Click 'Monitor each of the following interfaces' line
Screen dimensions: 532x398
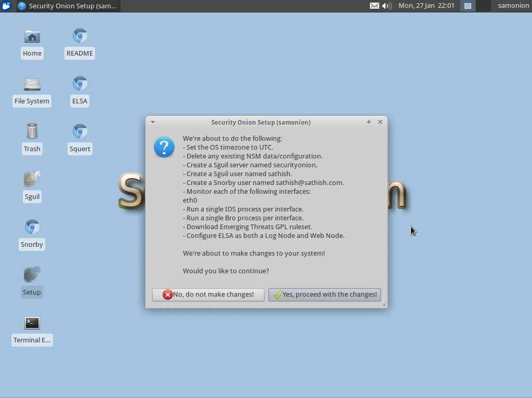tap(247, 191)
